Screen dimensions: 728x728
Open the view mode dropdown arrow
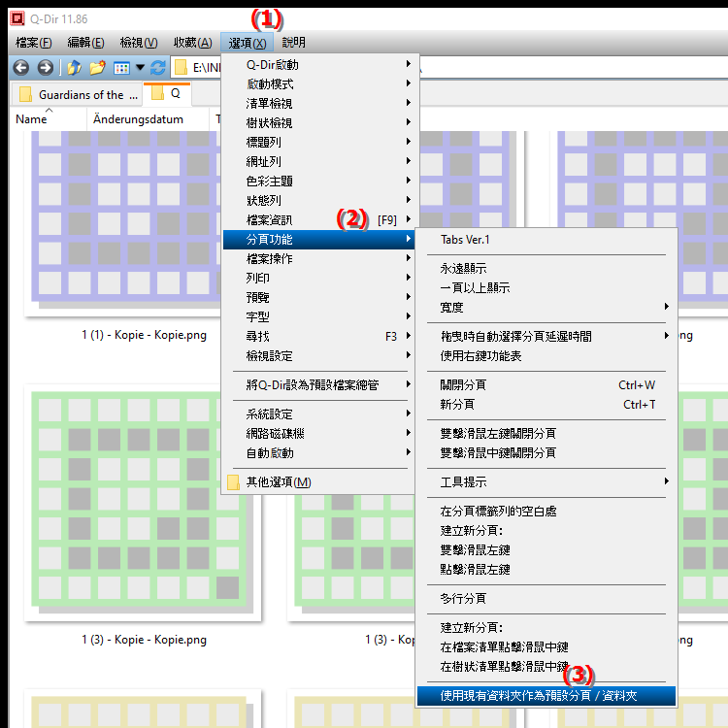[x=140, y=68]
